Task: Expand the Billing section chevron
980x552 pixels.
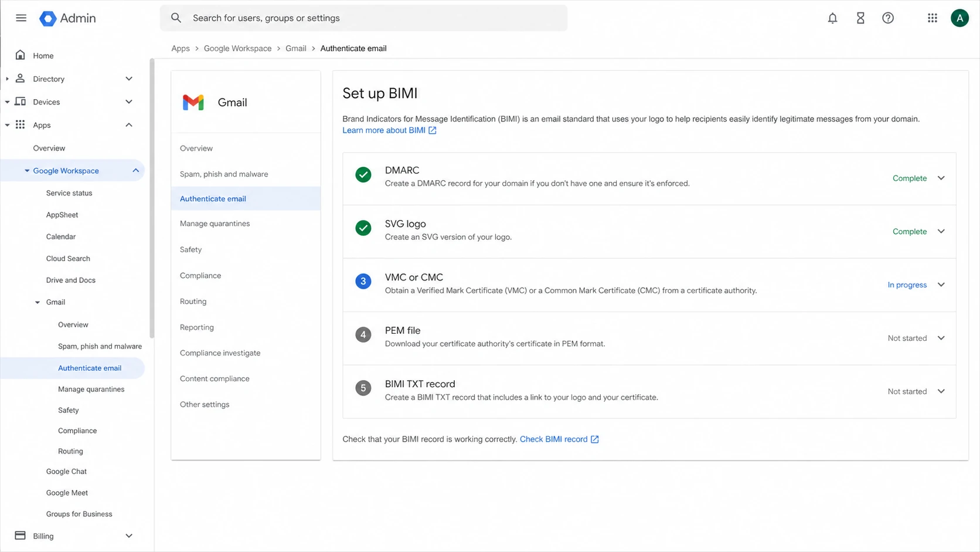Action: [129, 536]
